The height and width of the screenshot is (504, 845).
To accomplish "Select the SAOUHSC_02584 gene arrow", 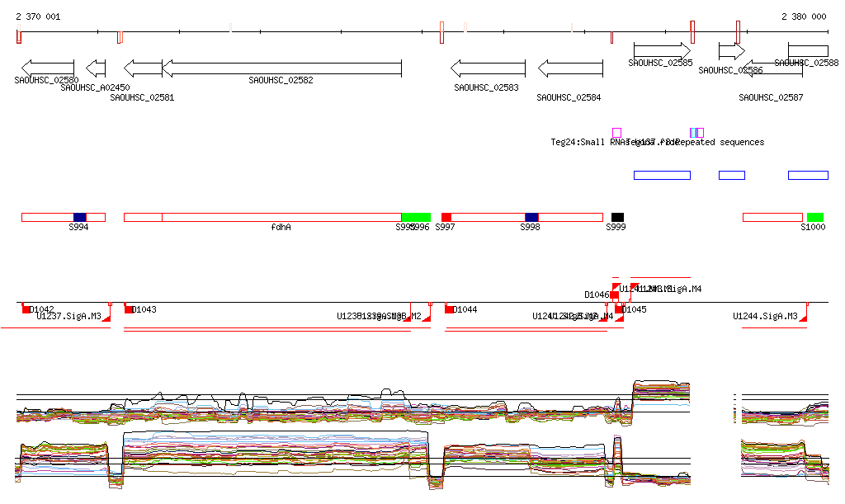I will [571, 68].
